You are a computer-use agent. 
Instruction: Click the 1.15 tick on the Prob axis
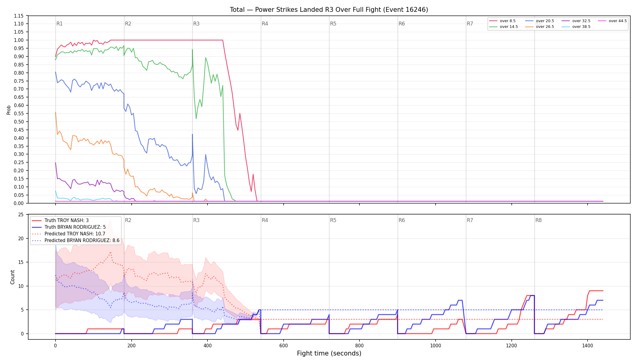(x=19, y=16)
